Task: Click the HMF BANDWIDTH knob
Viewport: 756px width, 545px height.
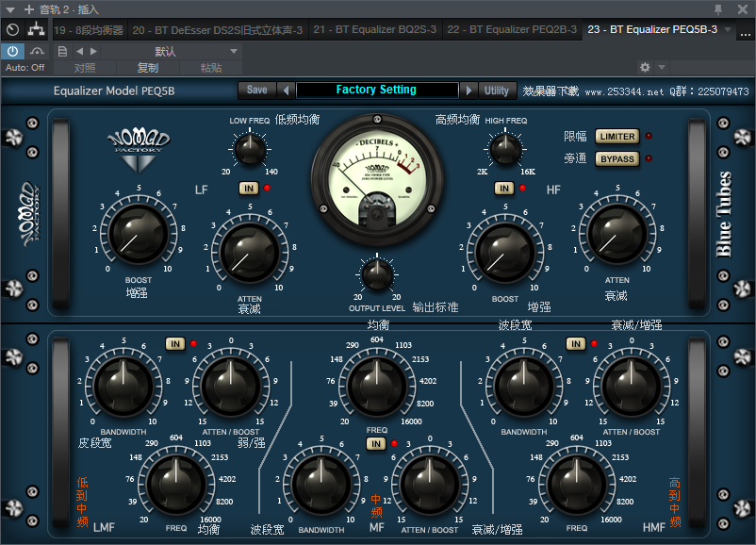Action: (x=524, y=387)
